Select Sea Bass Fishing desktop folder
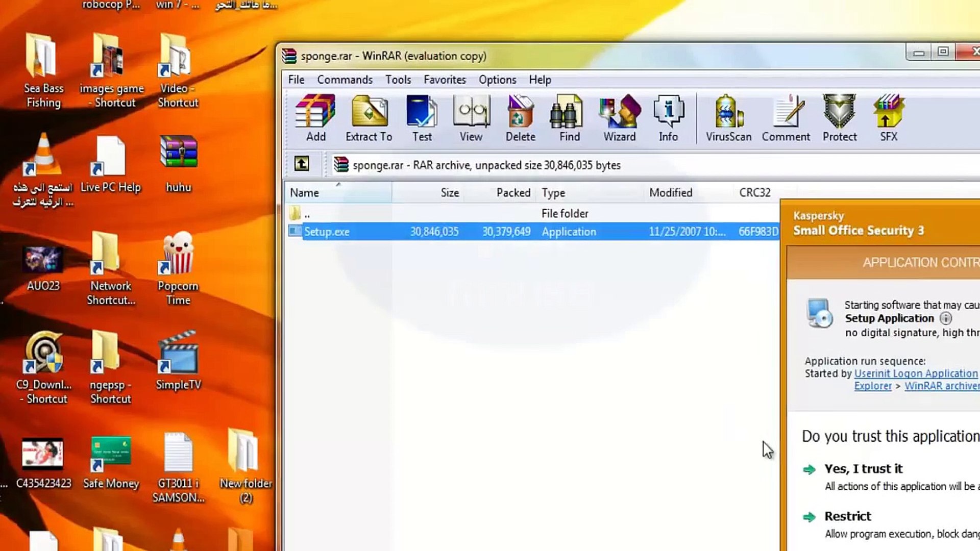 click(43, 71)
